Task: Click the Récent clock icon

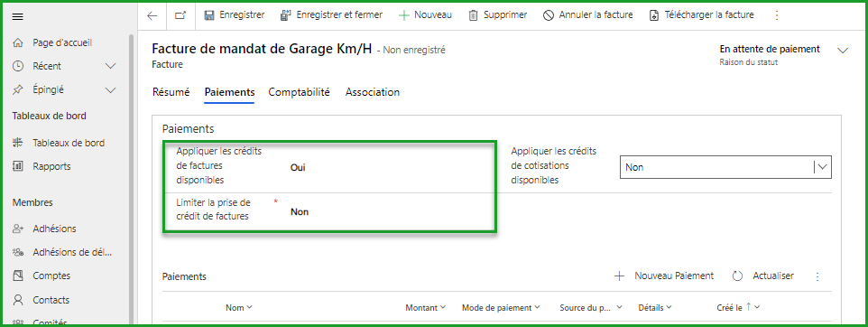Action: coord(18,66)
